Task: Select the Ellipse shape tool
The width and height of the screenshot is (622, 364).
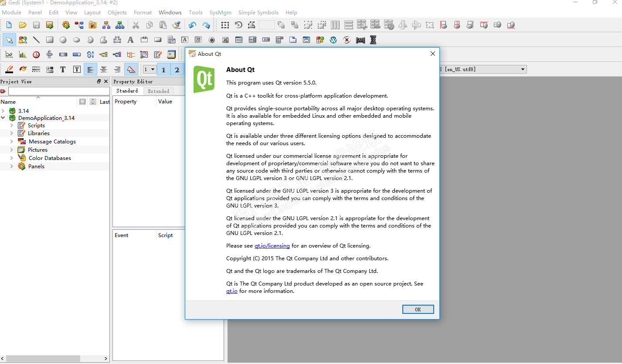Action: [x=77, y=40]
